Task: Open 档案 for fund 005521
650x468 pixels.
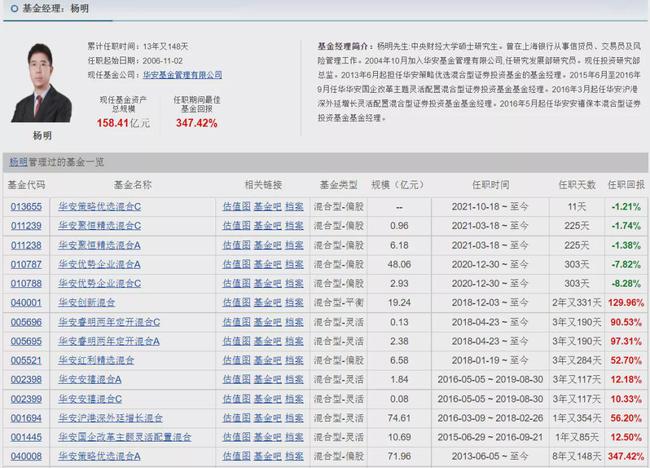Action: [294, 361]
